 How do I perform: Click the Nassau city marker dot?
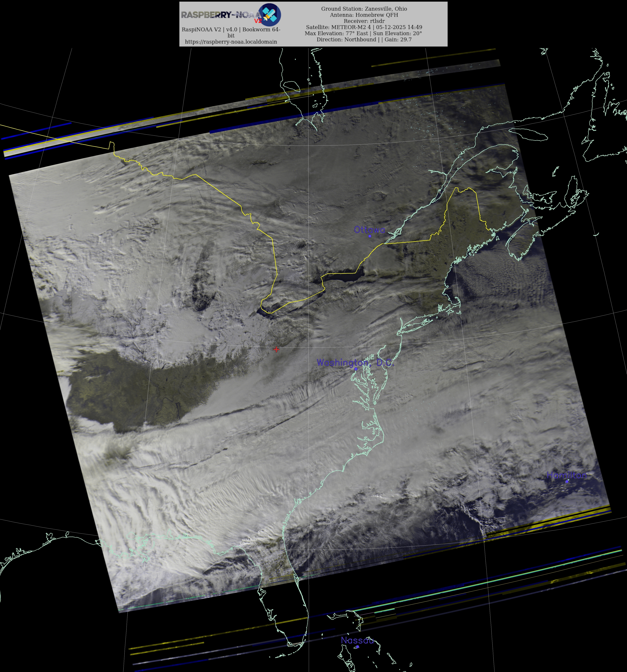pyautogui.click(x=357, y=647)
